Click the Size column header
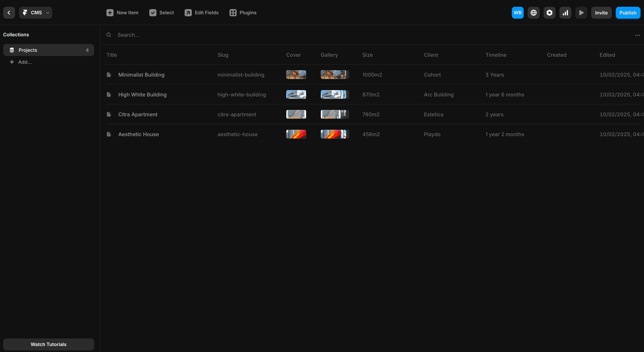Image resolution: width=644 pixels, height=352 pixels. (367, 55)
